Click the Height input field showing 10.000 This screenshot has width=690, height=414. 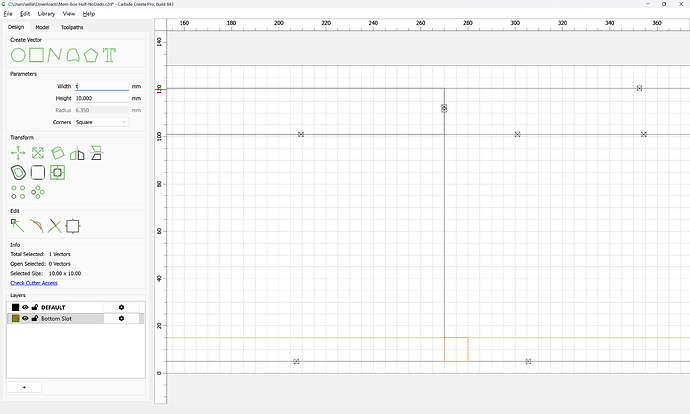click(102, 98)
